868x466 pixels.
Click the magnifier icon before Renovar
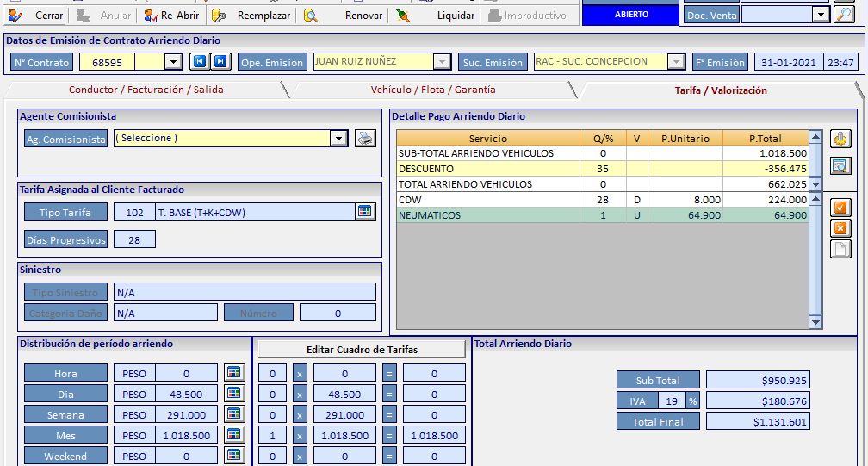[311, 16]
